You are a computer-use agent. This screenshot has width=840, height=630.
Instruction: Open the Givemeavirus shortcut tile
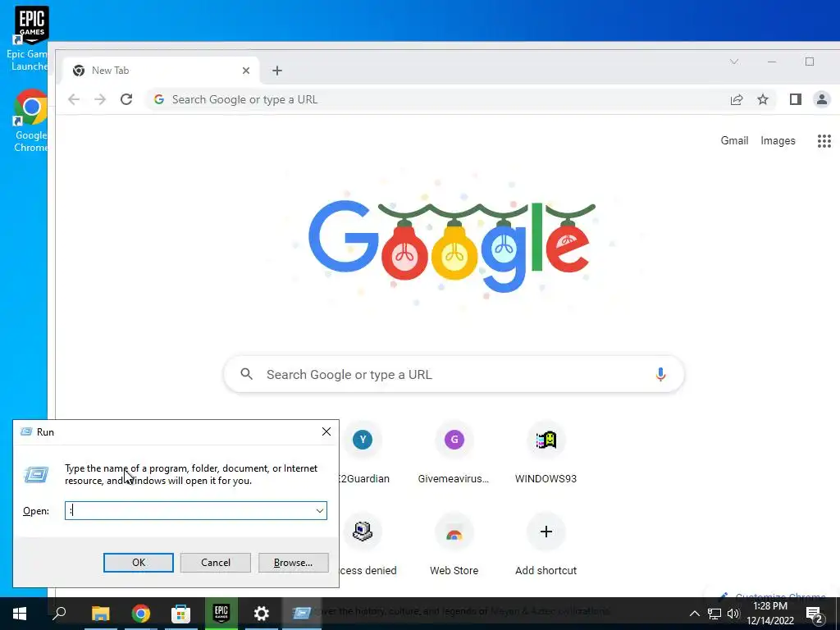[x=454, y=453]
